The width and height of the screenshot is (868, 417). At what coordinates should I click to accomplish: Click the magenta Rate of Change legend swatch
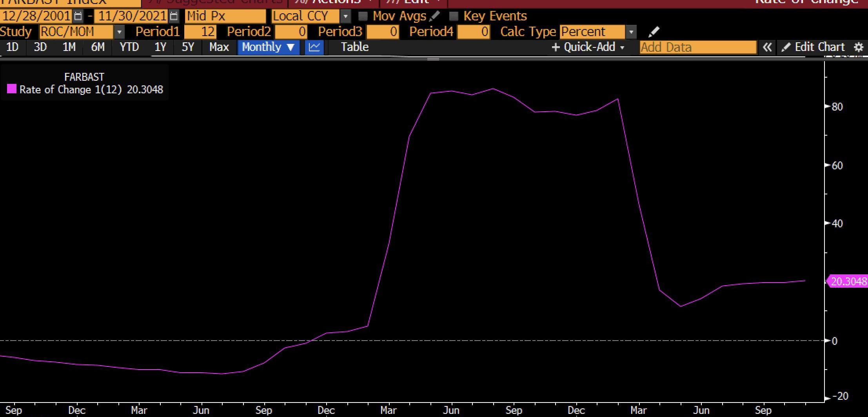(x=12, y=89)
